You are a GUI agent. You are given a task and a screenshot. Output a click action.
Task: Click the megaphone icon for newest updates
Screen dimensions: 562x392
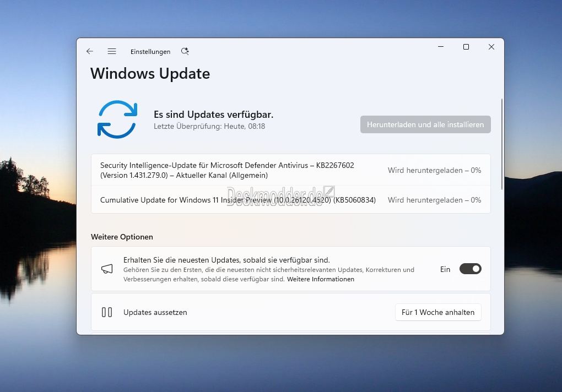coord(107,269)
